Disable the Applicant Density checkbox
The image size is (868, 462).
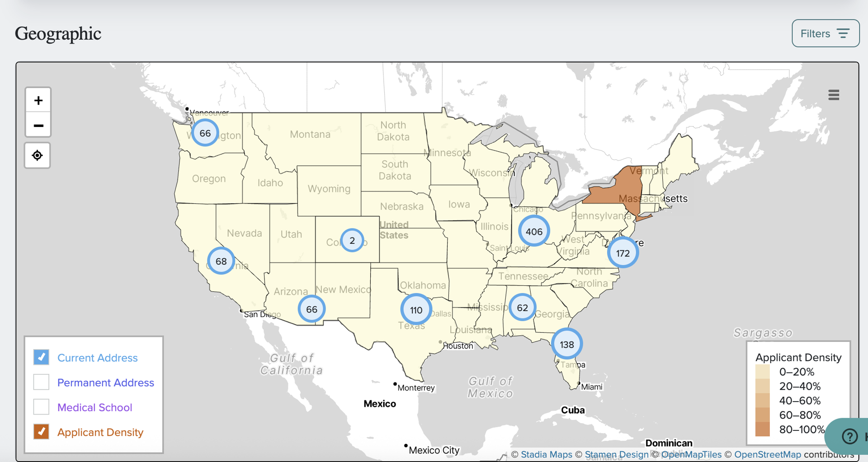tap(41, 432)
